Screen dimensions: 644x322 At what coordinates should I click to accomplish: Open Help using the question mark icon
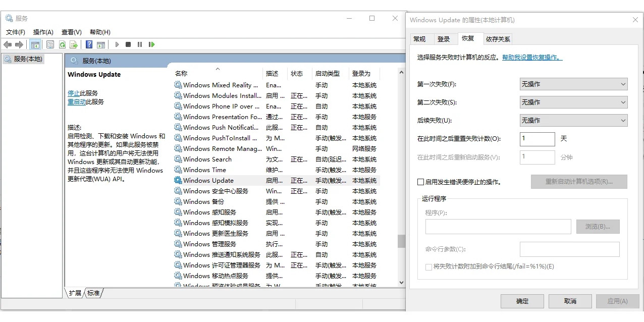click(x=88, y=44)
